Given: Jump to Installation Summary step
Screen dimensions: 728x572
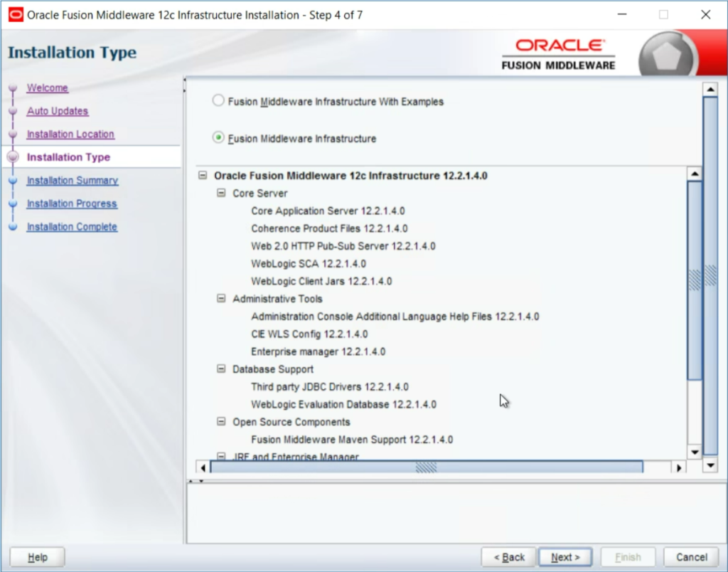Looking at the screenshot, I should 73,180.
